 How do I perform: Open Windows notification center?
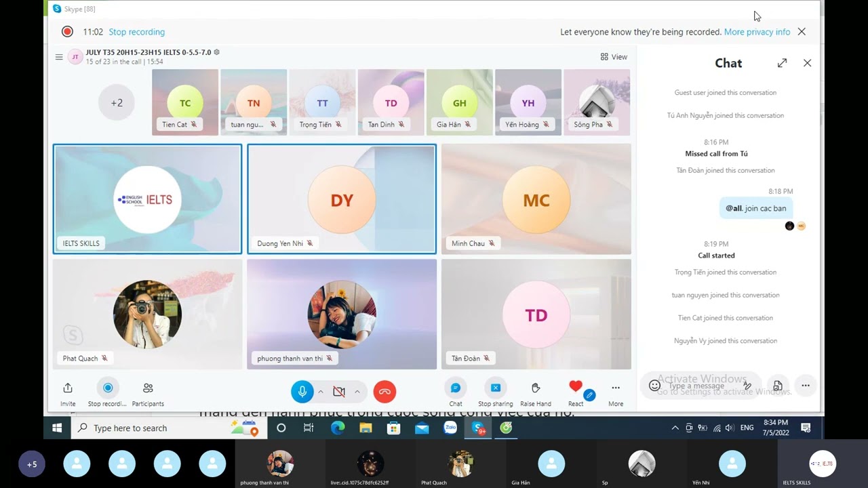pyautogui.click(x=806, y=428)
